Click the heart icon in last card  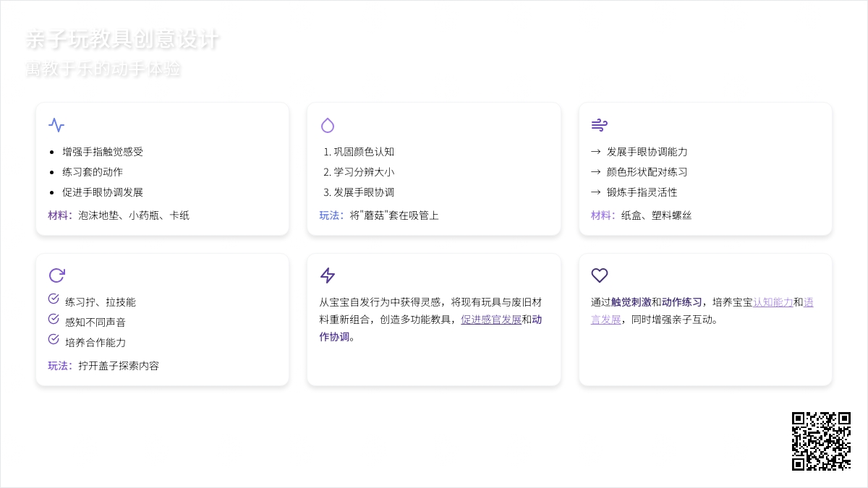(599, 275)
